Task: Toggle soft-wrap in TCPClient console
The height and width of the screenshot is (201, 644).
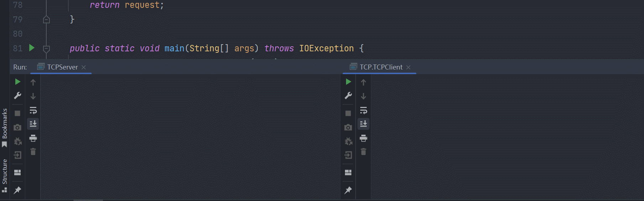Action: tap(363, 110)
